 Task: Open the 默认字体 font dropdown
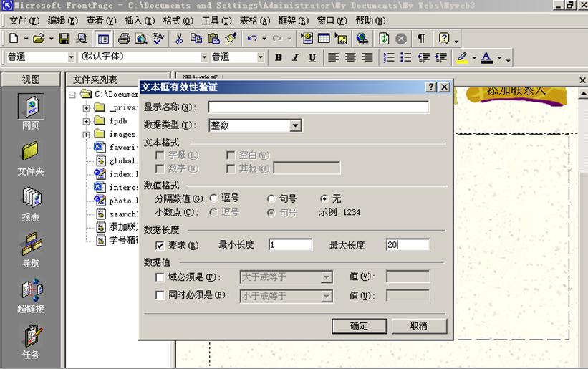tap(204, 57)
